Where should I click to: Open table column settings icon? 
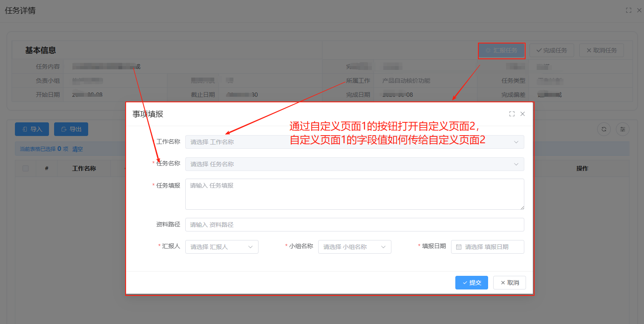click(x=622, y=129)
